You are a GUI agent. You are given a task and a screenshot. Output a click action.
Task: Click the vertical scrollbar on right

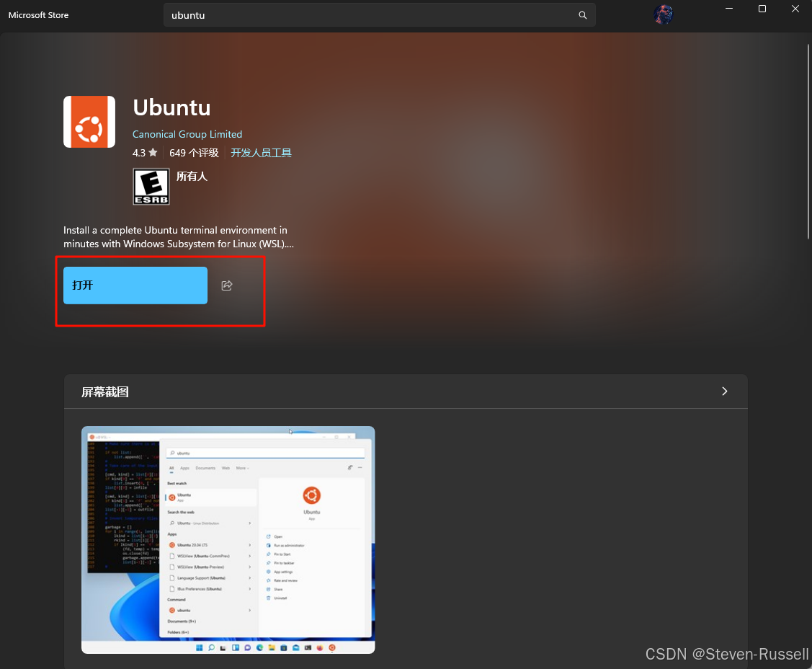(808, 141)
